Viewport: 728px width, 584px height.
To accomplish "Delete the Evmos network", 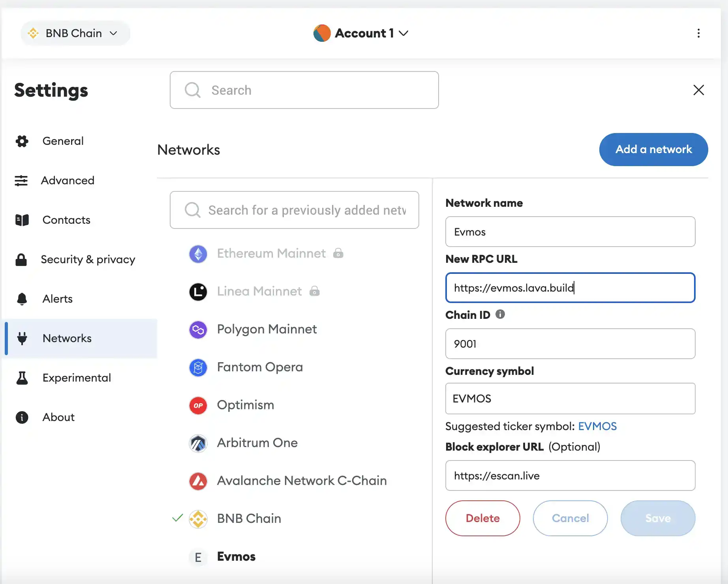I will tap(482, 518).
